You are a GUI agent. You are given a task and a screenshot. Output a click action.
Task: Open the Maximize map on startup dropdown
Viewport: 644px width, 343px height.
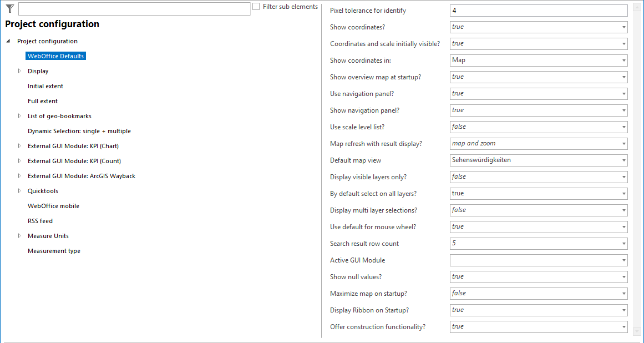click(x=623, y=293)
